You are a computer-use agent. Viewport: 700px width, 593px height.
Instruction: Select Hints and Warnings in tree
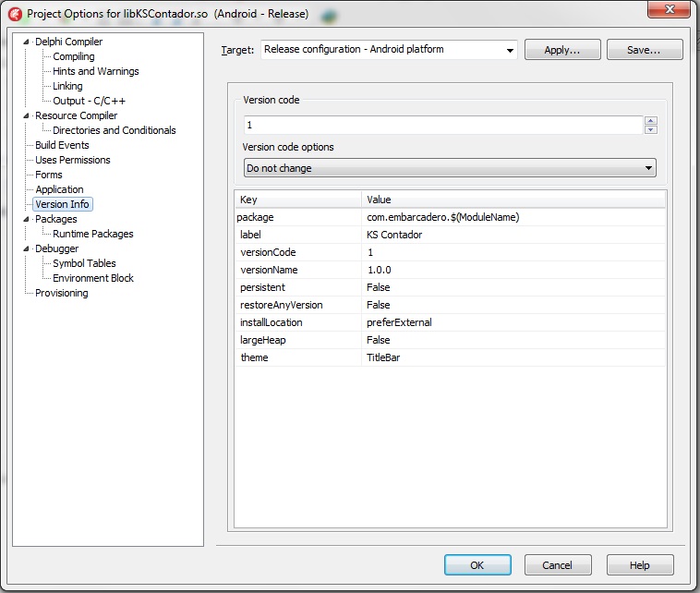[95, 71]
